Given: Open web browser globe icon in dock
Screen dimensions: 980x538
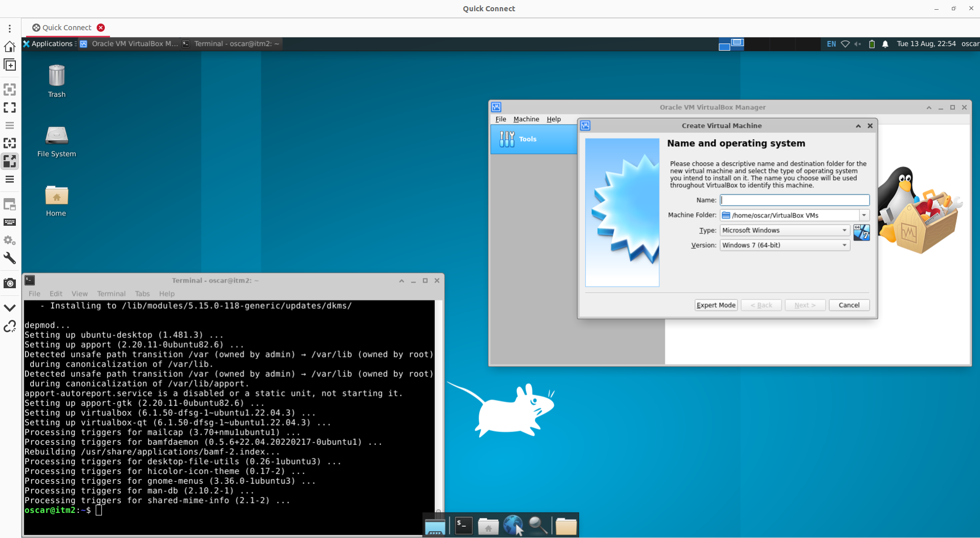Looking at the screenshot, I should pos(513,525).
